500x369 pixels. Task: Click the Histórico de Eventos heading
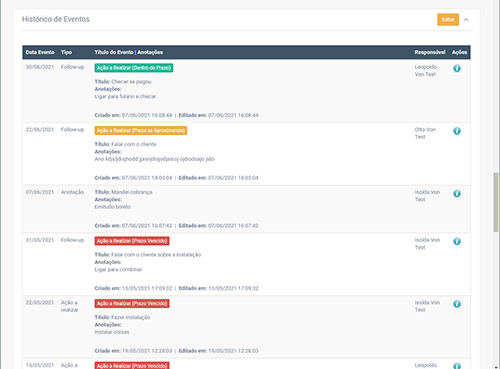56,19
